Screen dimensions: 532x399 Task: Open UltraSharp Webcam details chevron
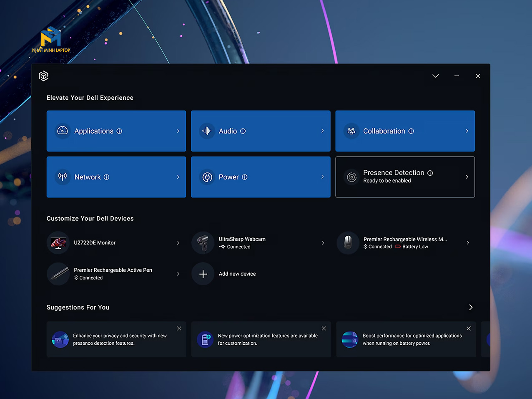323,242
